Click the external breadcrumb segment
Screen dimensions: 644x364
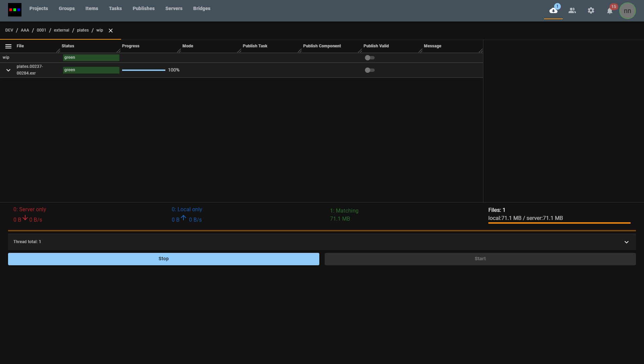61,30
